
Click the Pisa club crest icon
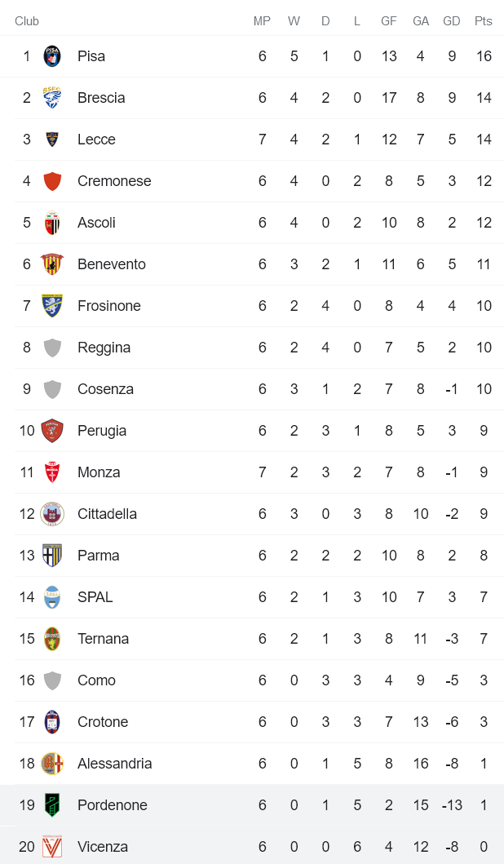point(52,56)
